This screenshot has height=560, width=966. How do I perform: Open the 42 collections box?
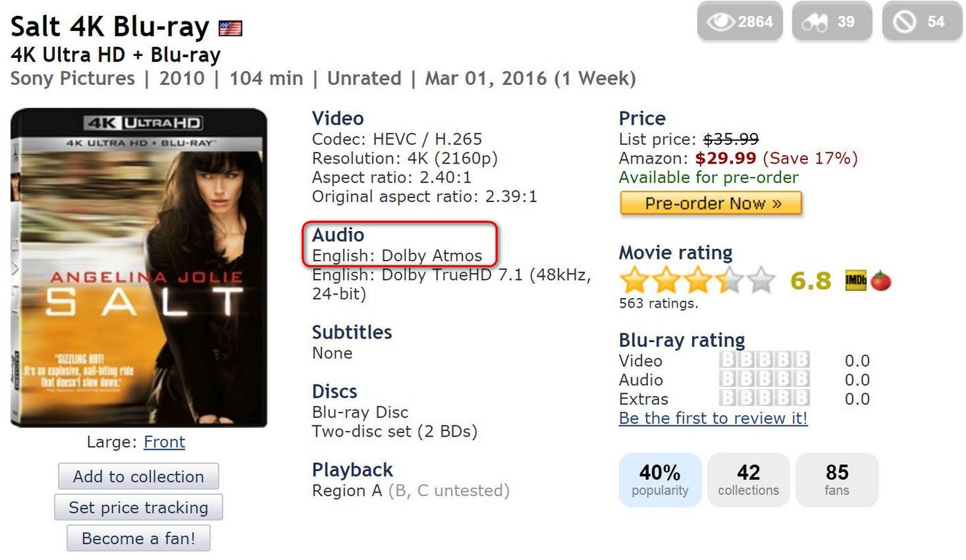[x=748, y=480]
